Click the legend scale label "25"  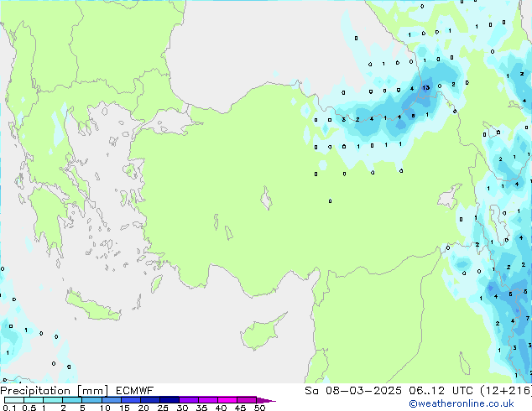163,408
